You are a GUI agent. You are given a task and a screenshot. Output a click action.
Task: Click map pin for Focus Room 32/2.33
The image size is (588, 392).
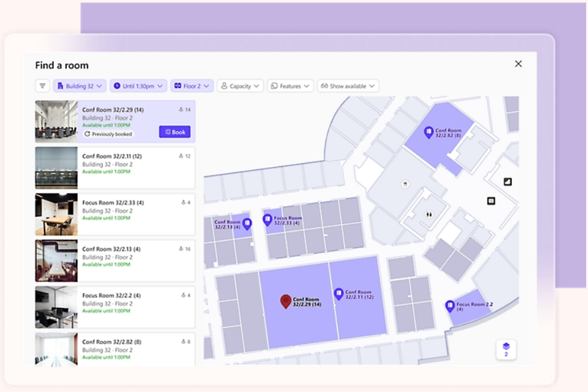pos(267,219)
